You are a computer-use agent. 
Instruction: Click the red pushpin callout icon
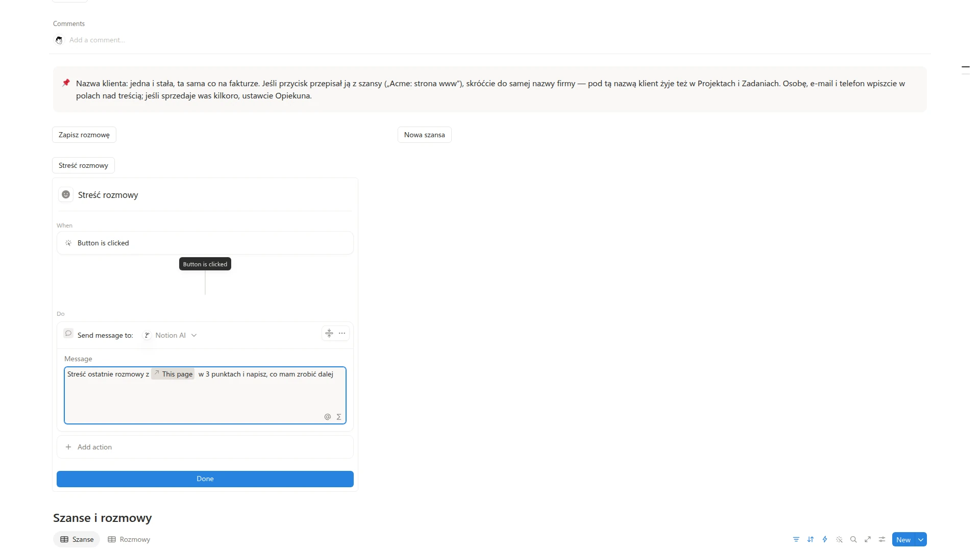[66, 83]
